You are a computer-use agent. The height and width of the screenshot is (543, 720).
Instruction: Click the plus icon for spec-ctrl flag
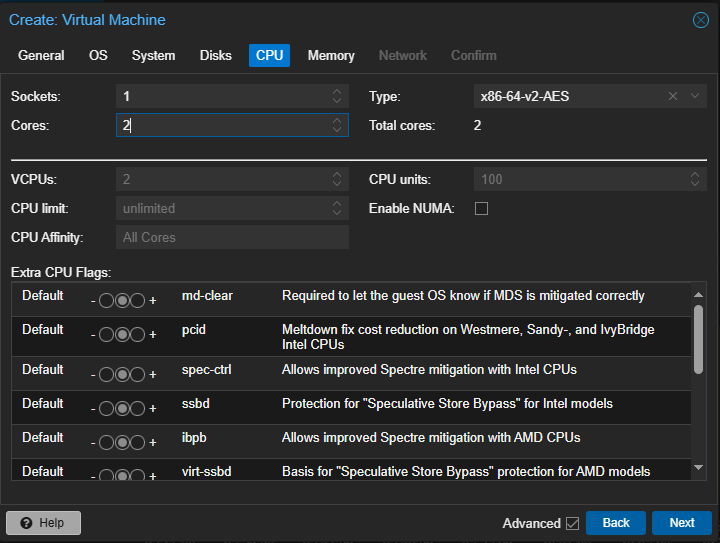(153, 375)
